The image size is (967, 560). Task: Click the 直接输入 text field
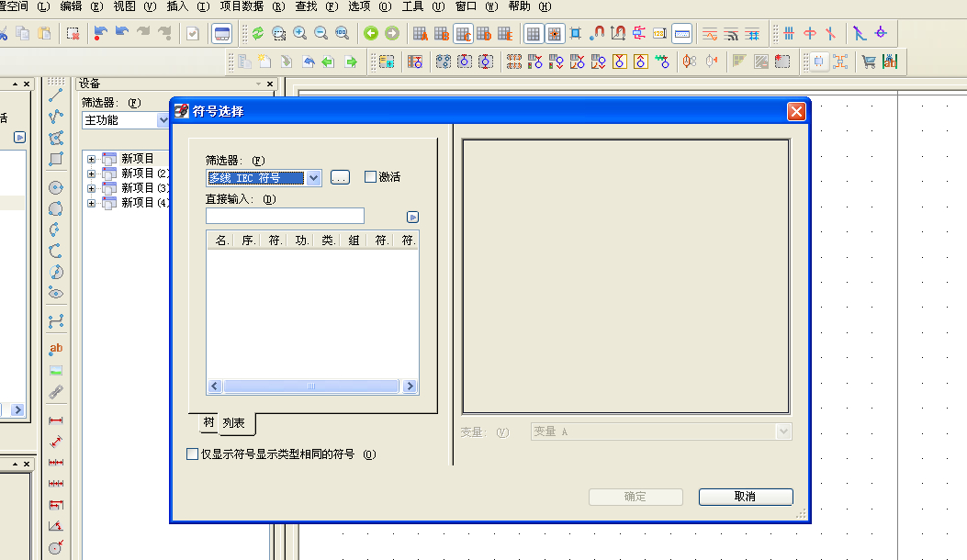click(285, 216)
